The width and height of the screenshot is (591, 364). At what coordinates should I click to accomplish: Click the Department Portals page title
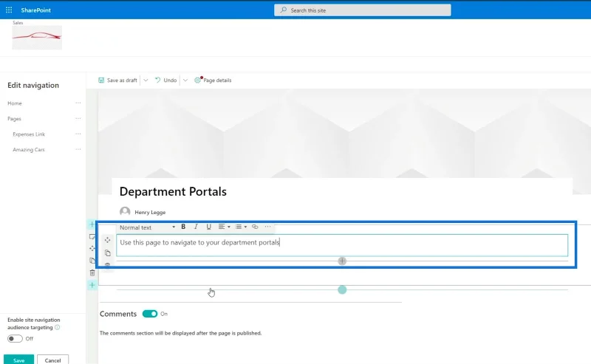tap(173, 191)
